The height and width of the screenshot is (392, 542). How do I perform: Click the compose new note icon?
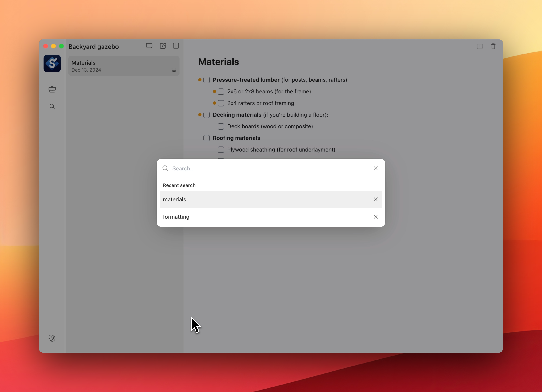(163, 46)
